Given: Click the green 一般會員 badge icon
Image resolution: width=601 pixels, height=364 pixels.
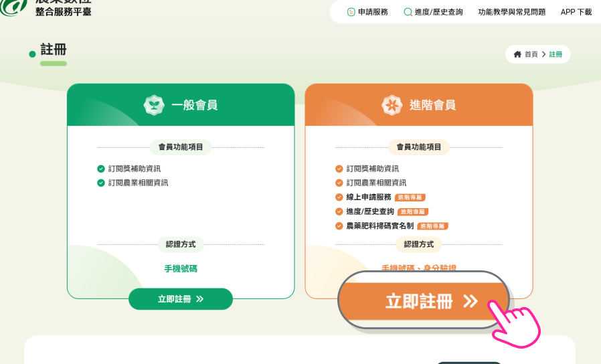Looking at the screenshot, I should pos(154,105).
